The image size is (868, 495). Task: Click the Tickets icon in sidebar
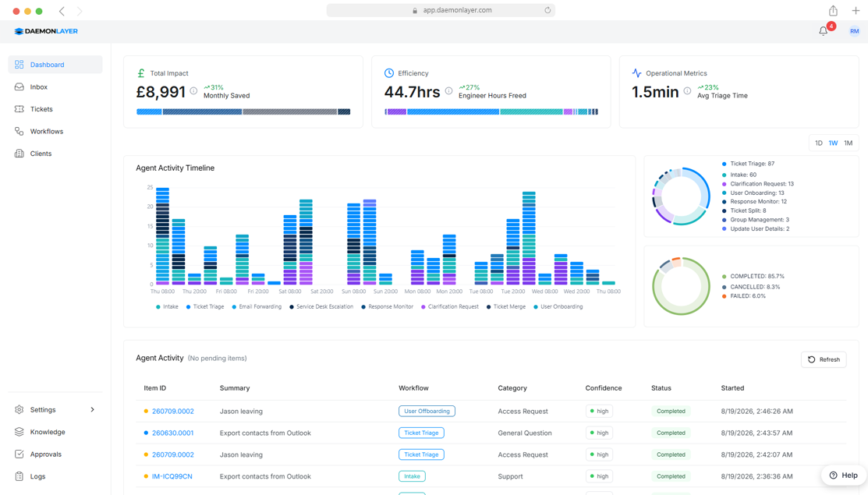(19, 109)
